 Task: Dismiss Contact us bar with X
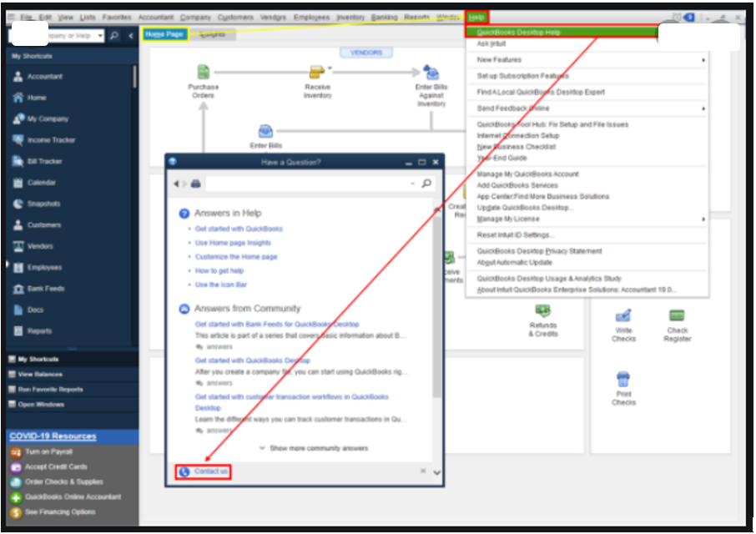(x=423, y=471)
